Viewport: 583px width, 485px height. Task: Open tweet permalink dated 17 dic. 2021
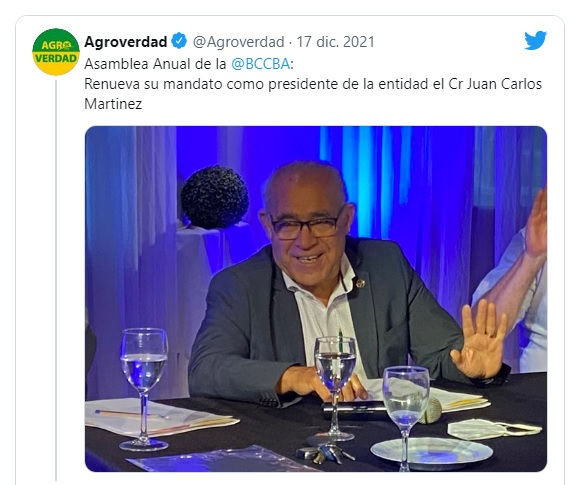pos(335,42)
